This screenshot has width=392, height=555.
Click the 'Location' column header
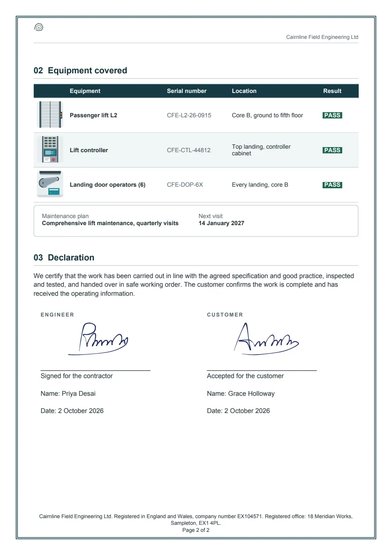click(244, 91)
